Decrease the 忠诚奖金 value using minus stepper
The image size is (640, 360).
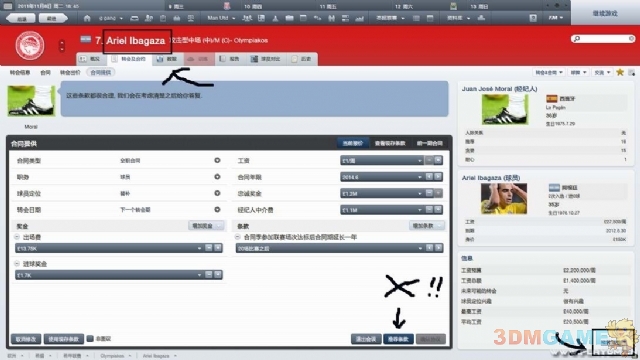(429, 193)
